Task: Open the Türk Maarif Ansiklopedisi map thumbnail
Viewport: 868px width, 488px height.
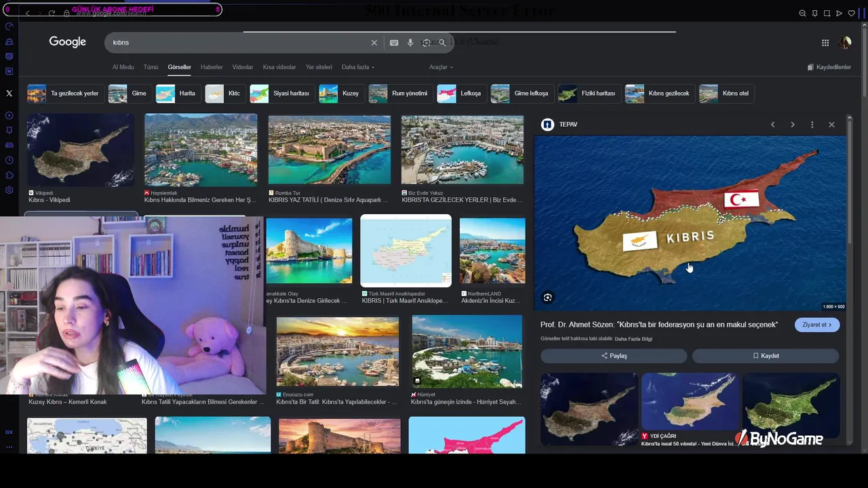Action: [406, 251]
